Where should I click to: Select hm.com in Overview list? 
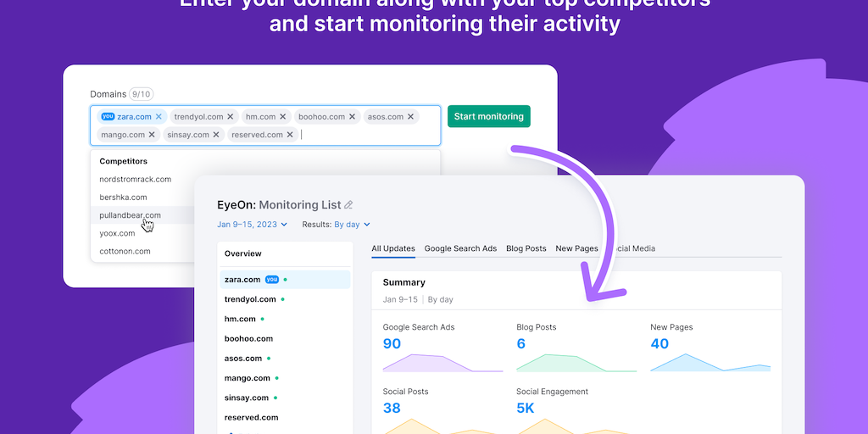click(240, 319)
